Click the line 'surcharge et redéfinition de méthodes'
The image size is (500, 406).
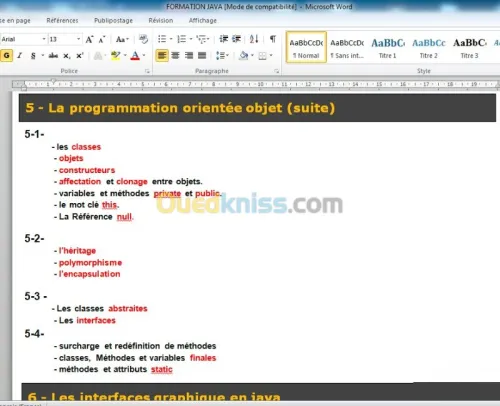[137, 346]
